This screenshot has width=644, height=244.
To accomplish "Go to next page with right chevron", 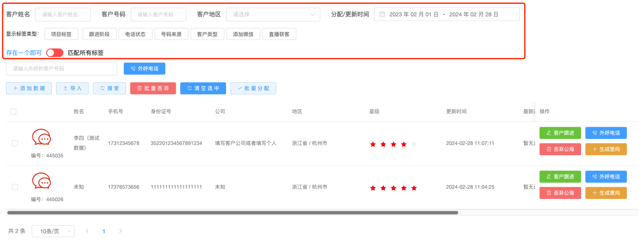I will point(120,231).
